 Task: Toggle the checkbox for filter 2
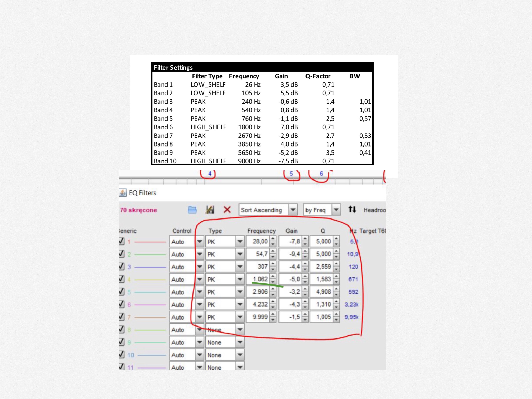coord(122,254)
